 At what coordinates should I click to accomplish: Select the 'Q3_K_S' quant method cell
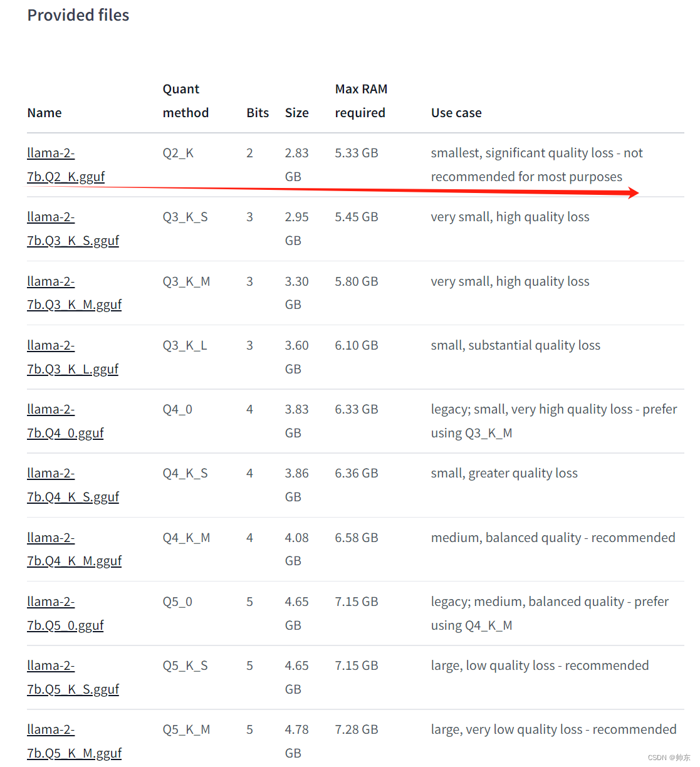pos(185,217)
